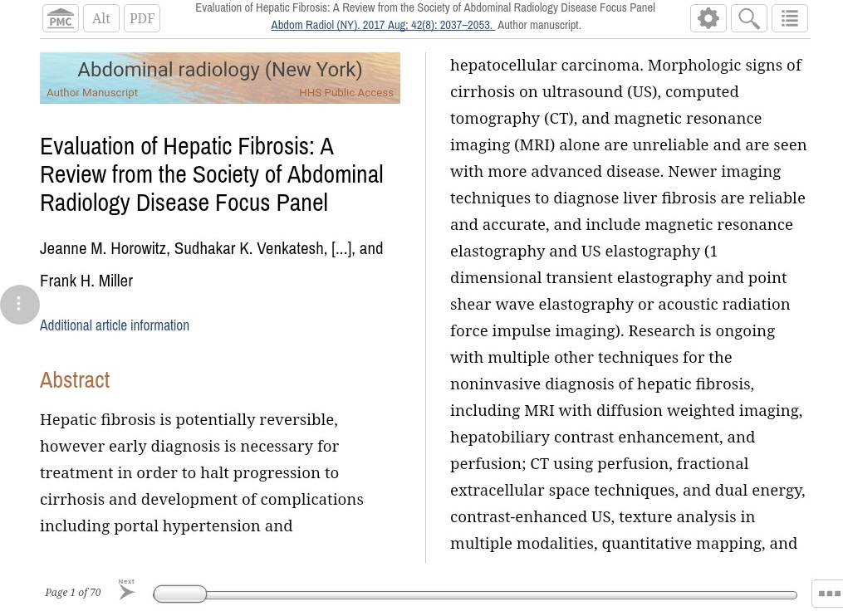Click the slider track near the end
This screenshot has width=843, height=616.
tap(774, 594)
